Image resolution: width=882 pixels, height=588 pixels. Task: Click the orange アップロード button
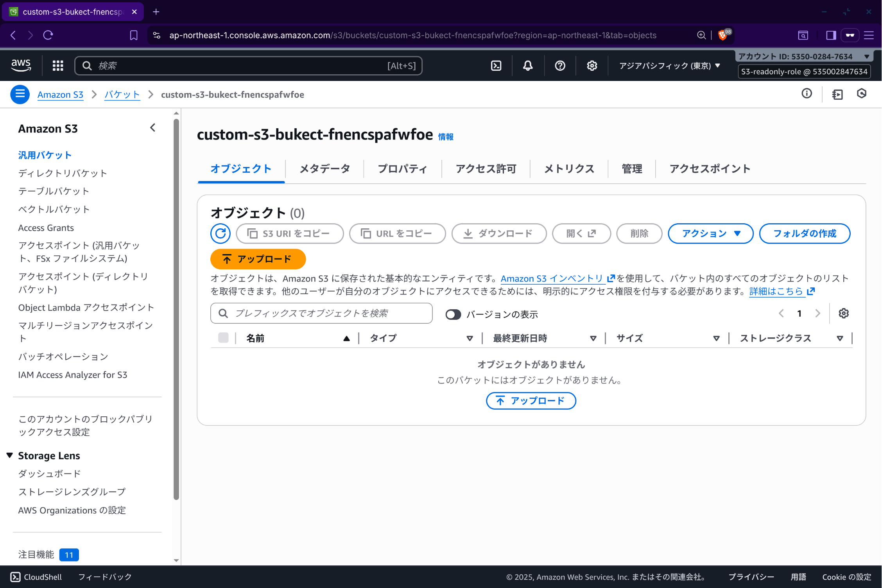(258, 259)
